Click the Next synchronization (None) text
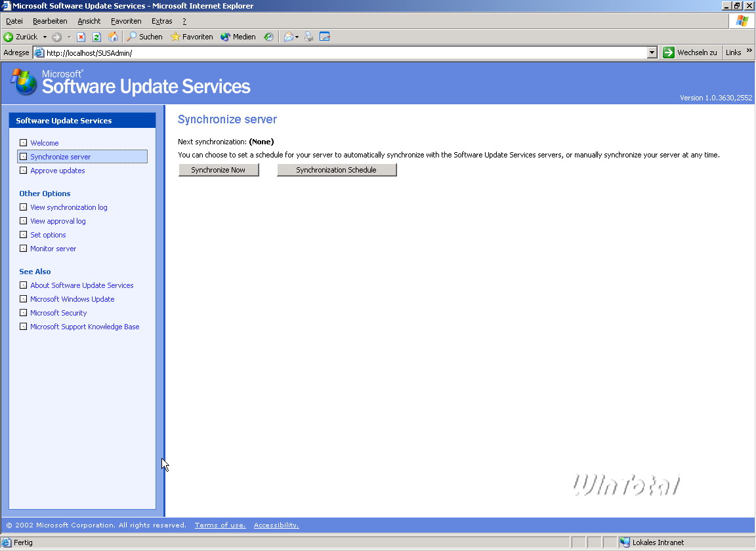The width and height of the screenshot is (756, 551). [x=226, y=142]
